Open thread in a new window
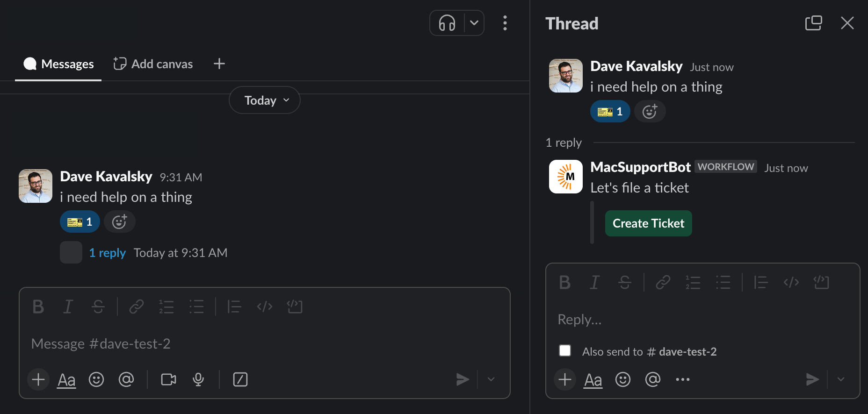Viewport: 868px width, 414px height. click(x=814, y=23)
